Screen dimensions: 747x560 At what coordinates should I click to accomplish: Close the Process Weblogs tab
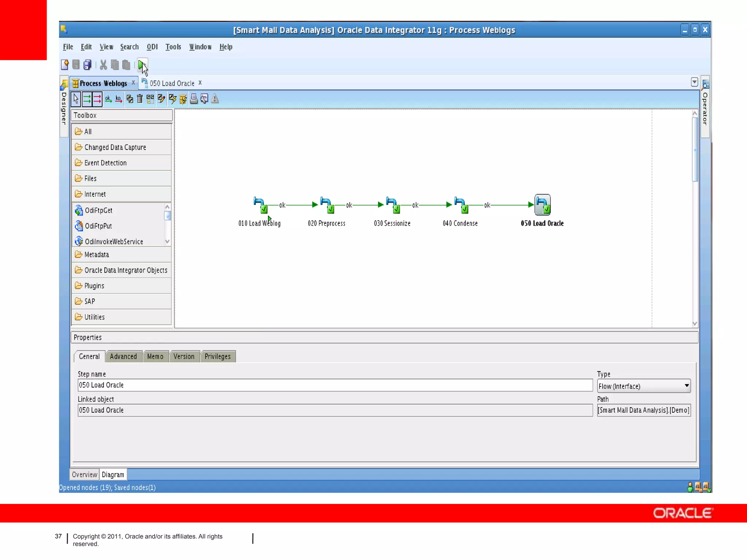tap(133, 83)
